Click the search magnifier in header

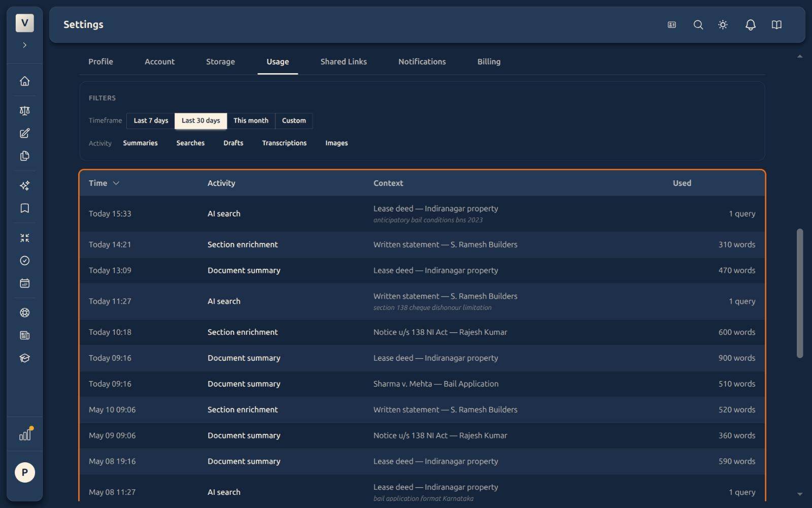click(x=698, y=24)
